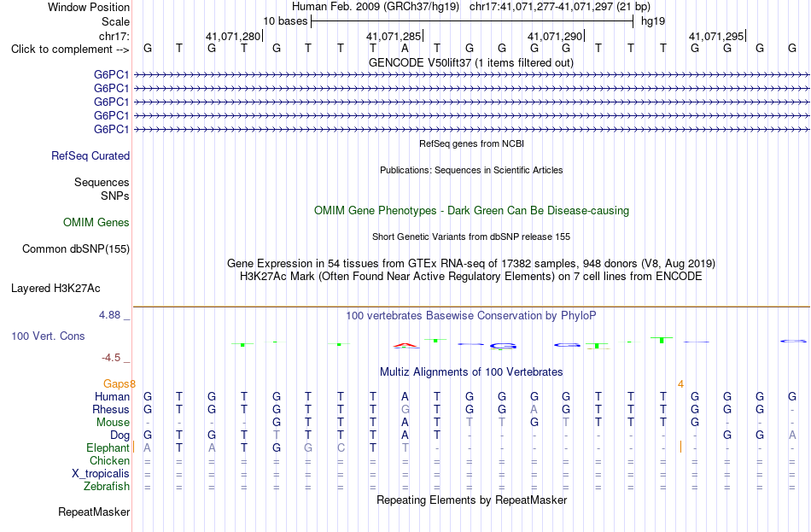Open the RepeatMasker track label
Viewport: 811px width, 532px height.
94,512
